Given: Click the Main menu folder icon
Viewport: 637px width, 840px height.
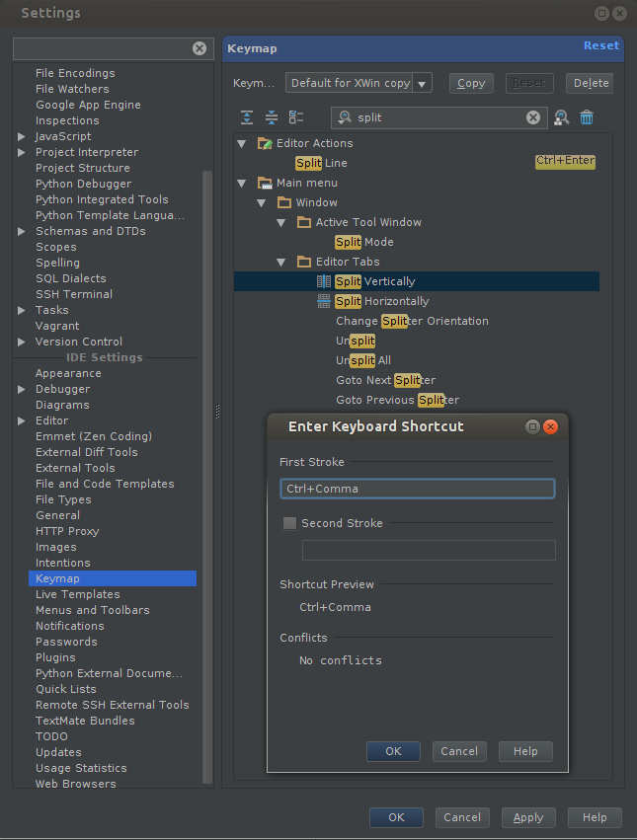Looking at the screenshot, I should pyautogui.click(x=265, y=183).
